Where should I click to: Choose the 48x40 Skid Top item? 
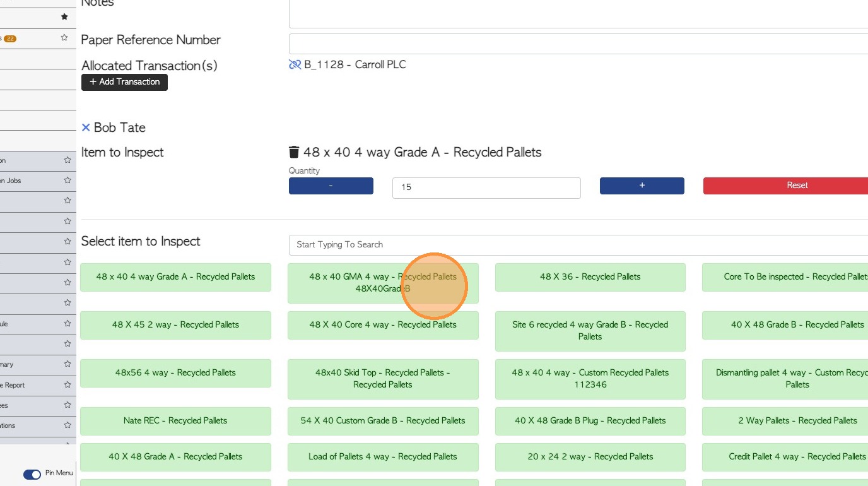[383, 379]
